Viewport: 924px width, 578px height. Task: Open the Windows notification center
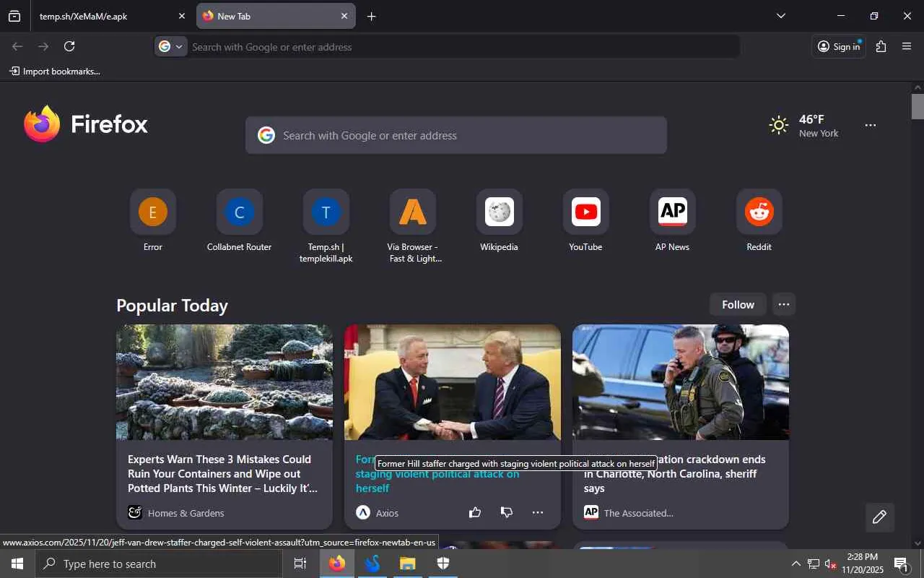[x=902, y=564]
